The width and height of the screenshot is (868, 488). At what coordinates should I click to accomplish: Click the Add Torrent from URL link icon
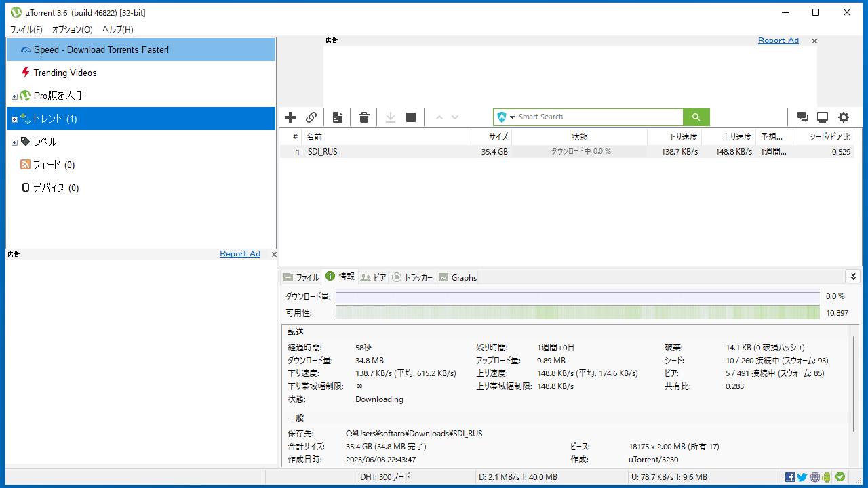(x=311, y=117)
